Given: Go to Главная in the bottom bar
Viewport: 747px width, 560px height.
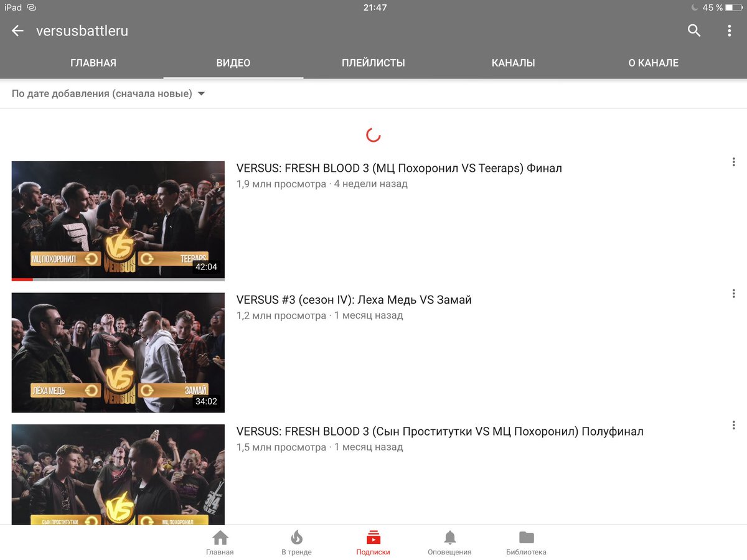Looking at the screenshot, I should click(220, 543).
